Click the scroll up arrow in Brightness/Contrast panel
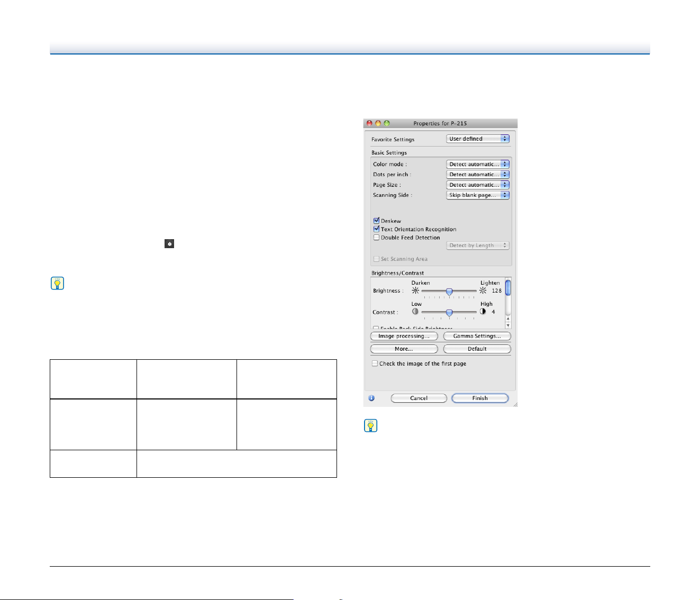The height and width of the screenshot is (600, 700). (x=508, y=319)
